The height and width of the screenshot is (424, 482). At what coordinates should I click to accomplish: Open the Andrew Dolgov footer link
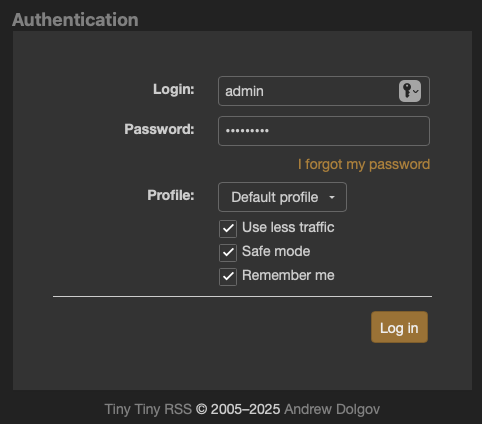[x=332, y=409]
